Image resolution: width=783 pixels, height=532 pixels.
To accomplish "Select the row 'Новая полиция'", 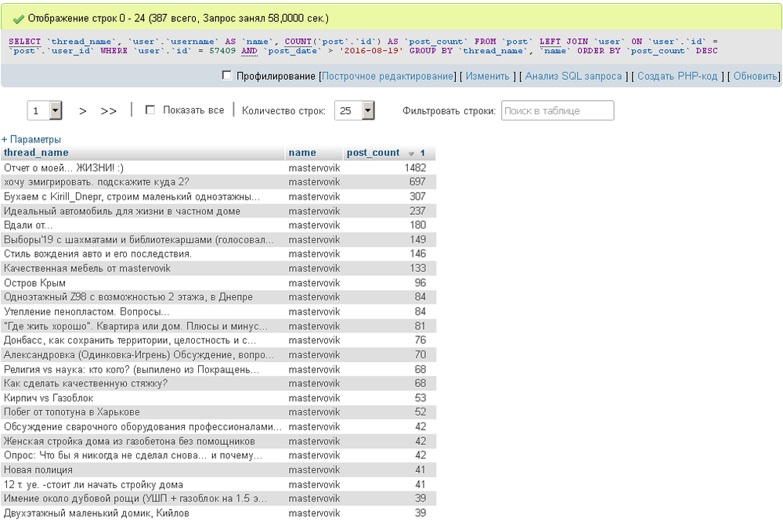I will coord(38,469).
